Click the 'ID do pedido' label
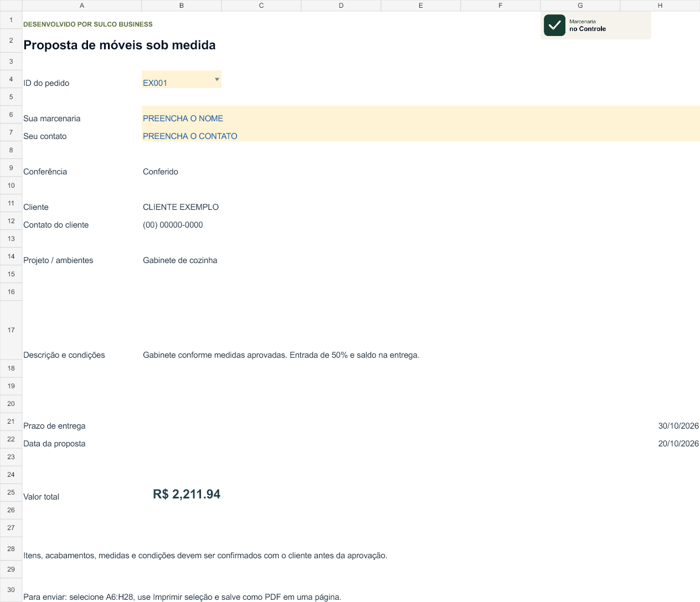The image size is (700, 602). coord(47,83)
